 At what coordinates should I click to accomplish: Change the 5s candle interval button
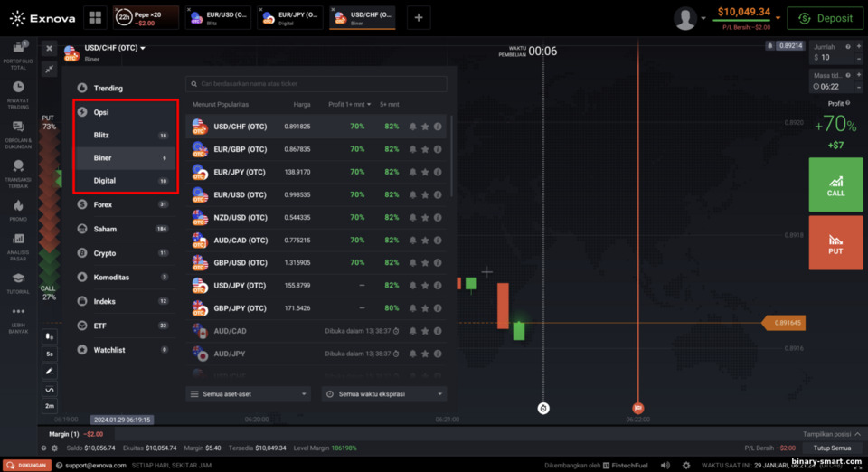[x=49, y=354]
